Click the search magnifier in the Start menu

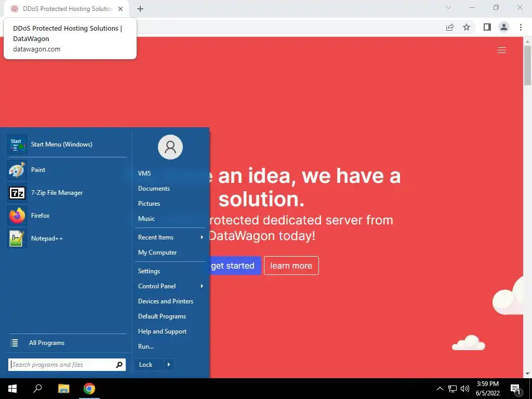click(119, 365)
